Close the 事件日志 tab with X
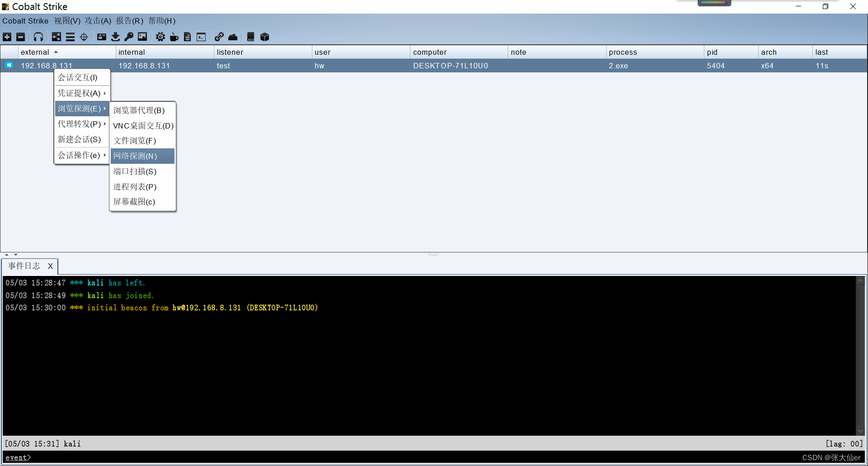The image size is (868, 466). tap(50, 266)
